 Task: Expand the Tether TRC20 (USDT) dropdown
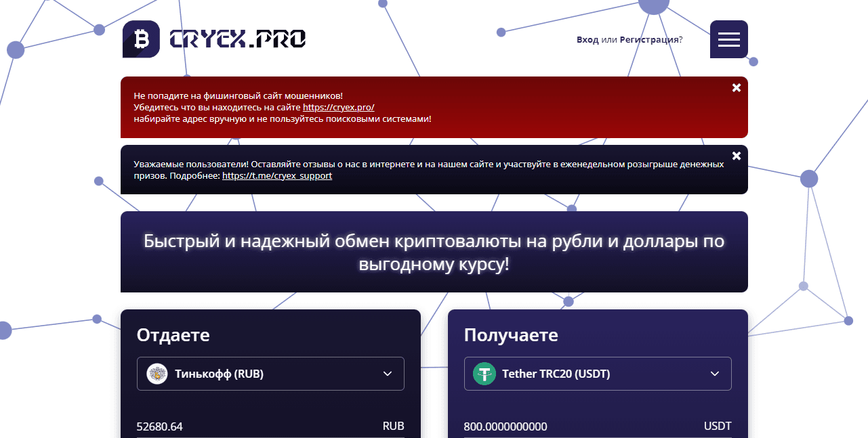[x=598, y=373]
